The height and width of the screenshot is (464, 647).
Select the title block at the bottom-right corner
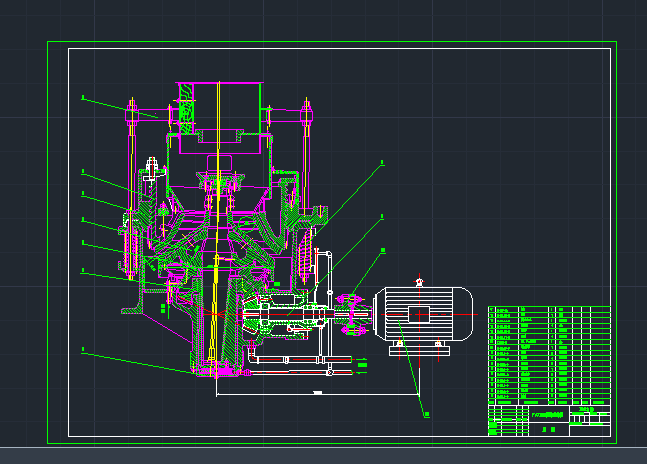548,420
